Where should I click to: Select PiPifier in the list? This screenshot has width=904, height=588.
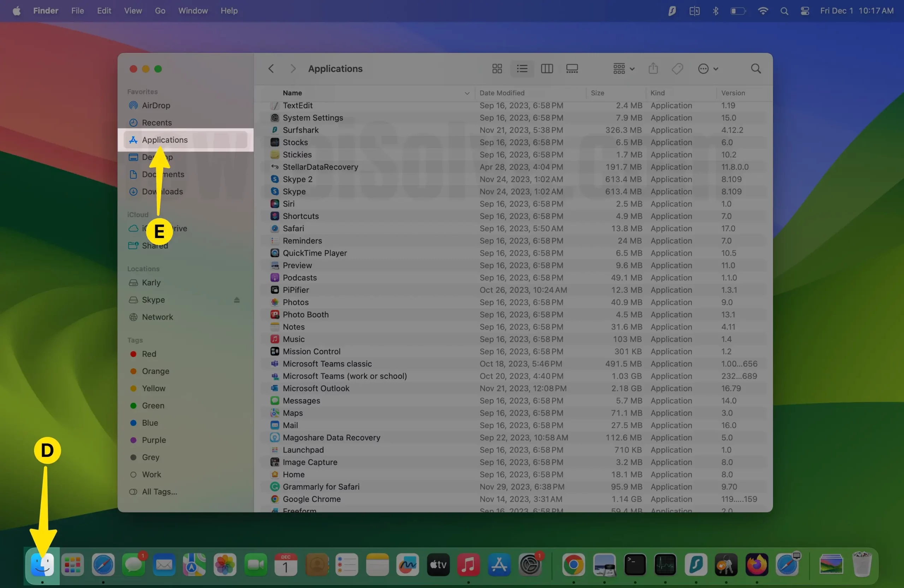coord(513,290)
